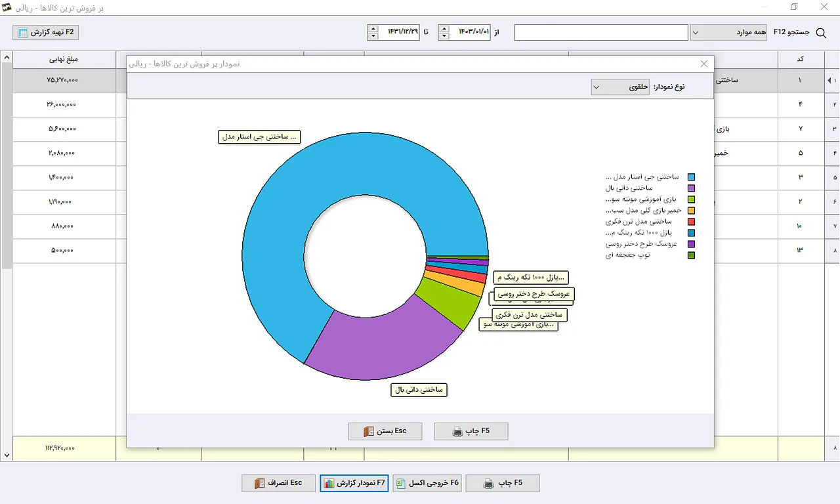
Task: Increase the از start date with its up arrow
Action: tap(444, 29)
